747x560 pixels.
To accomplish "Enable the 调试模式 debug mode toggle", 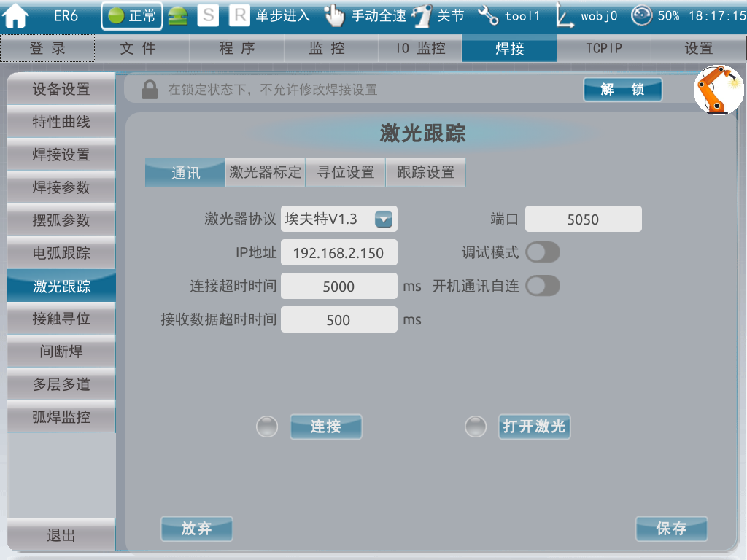I will pyautogui.click(x=543, y=252).
